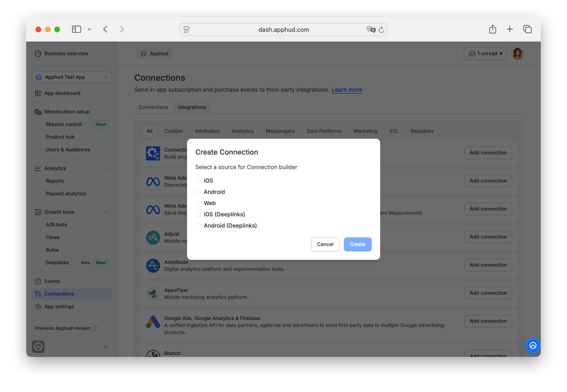Click the Safari share icon
The image size is (567, 392).
pyautogui.click(x=492, y=29)
